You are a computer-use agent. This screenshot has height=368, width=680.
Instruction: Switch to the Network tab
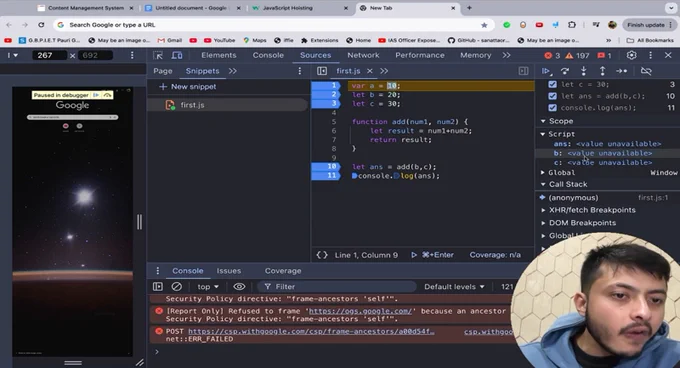point(363,55)
